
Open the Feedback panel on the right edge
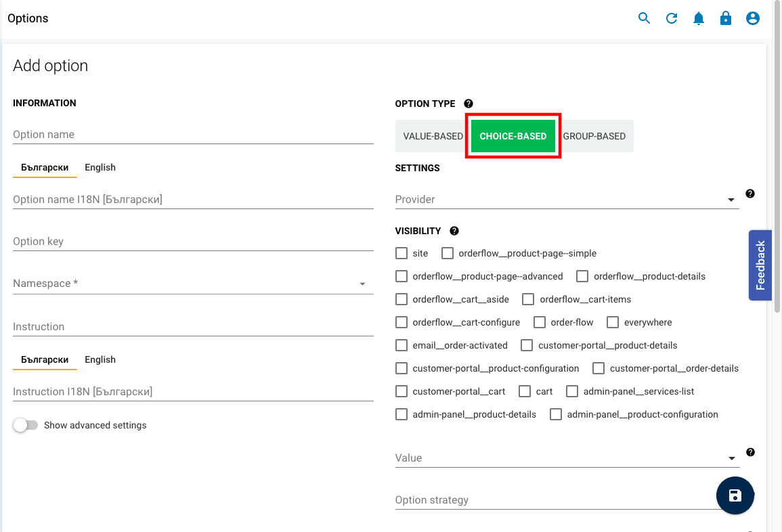pos(760,265)
